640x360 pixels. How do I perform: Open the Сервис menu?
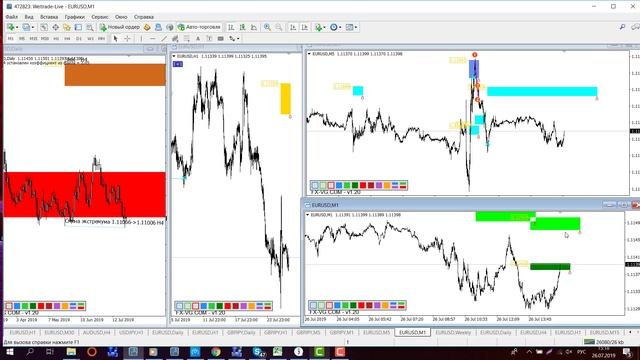(100, 17)
